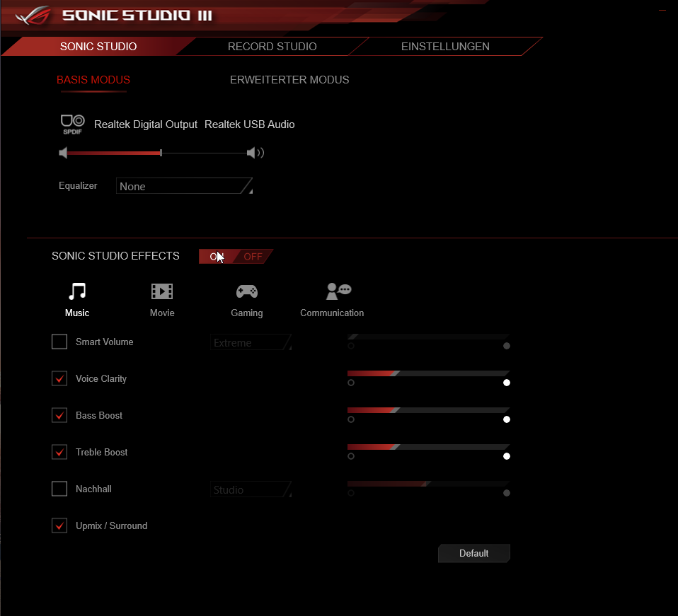Open the EINSTELLUNGEN tab

tap(445, 46)
